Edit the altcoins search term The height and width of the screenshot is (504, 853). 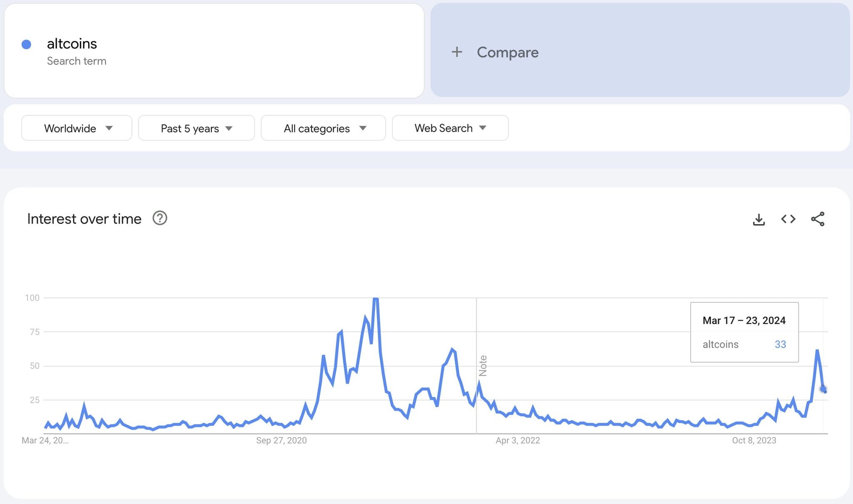[x=72, y=44]
